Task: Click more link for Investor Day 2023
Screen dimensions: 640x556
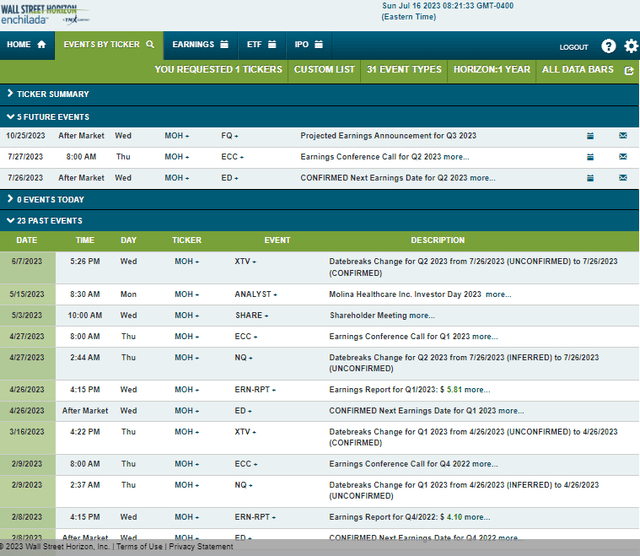Action: tap(498, 294)
